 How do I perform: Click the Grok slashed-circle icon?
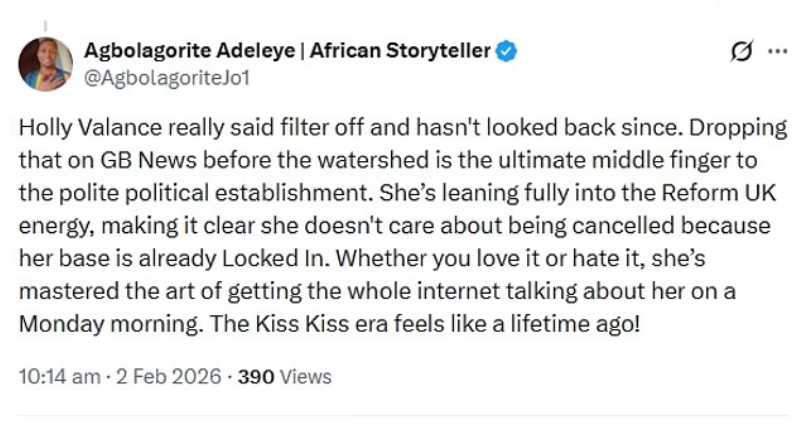[742, 51]
